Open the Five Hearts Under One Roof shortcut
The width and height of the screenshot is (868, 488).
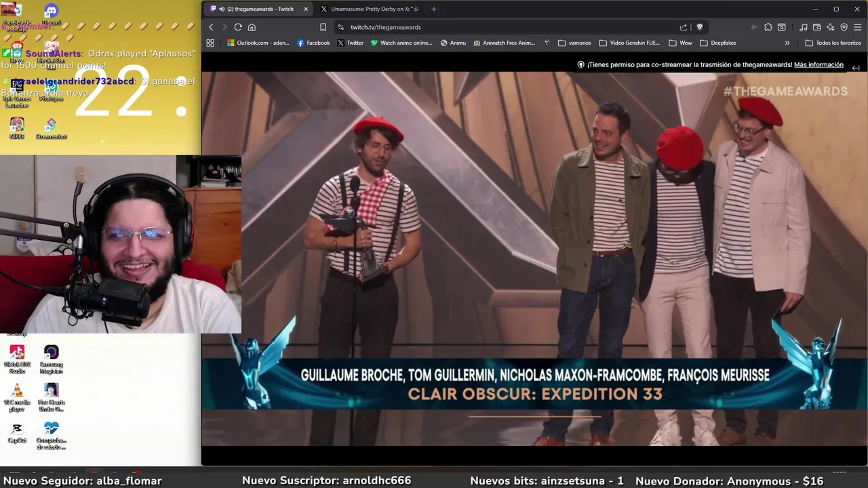tap(51, 398)
